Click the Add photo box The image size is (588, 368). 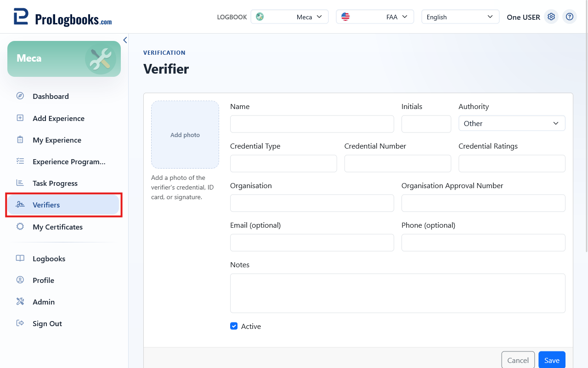185,135
